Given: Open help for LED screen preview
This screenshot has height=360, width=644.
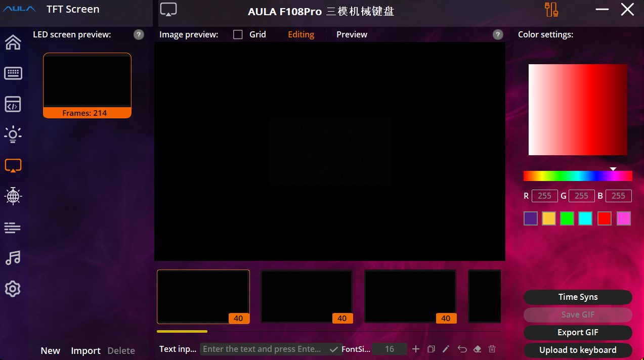Looking at the screenshot, I should click(139, 34).
